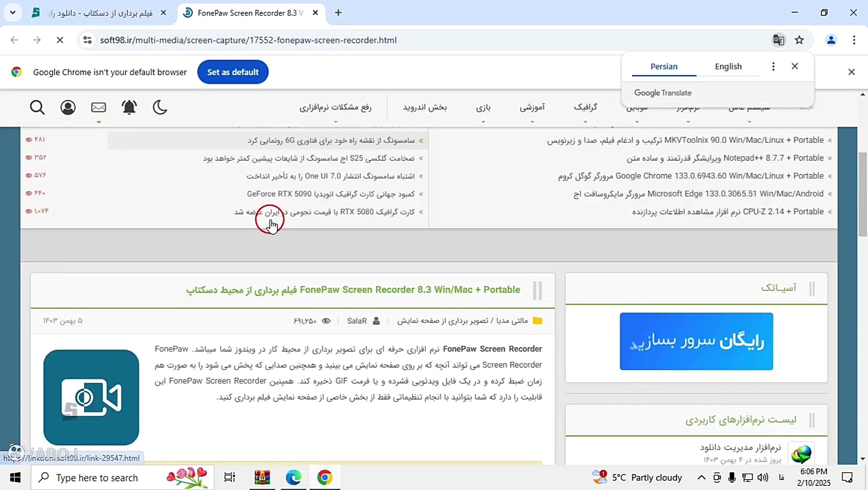Open the Samsung 6G roadmap news link
This screenshot has width=868, height=490.
tap(331, 141)
